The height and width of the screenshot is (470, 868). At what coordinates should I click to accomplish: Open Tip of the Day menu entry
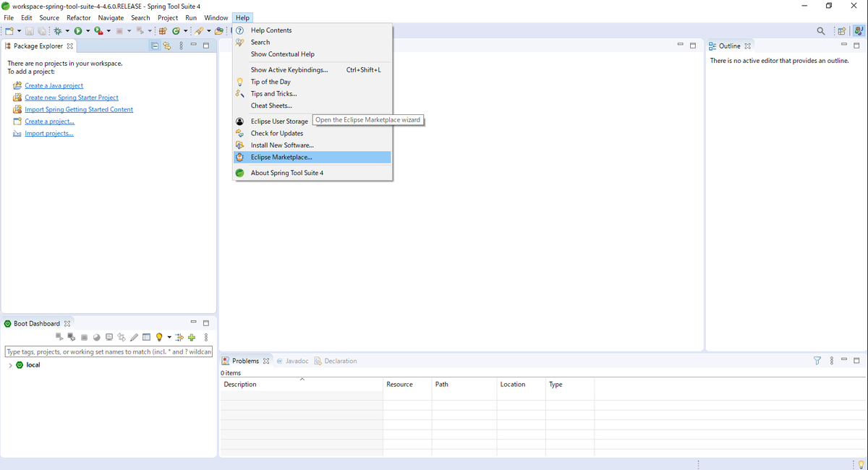[x=312, y=82]
